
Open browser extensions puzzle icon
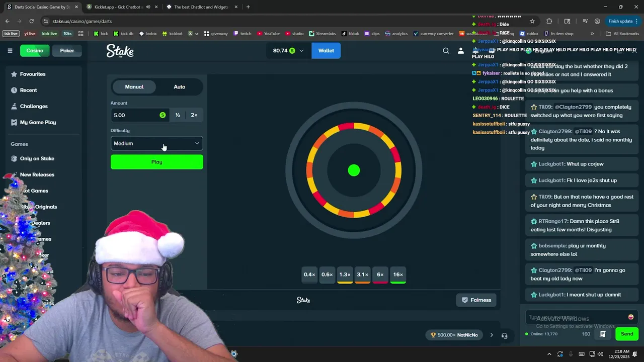549,21
